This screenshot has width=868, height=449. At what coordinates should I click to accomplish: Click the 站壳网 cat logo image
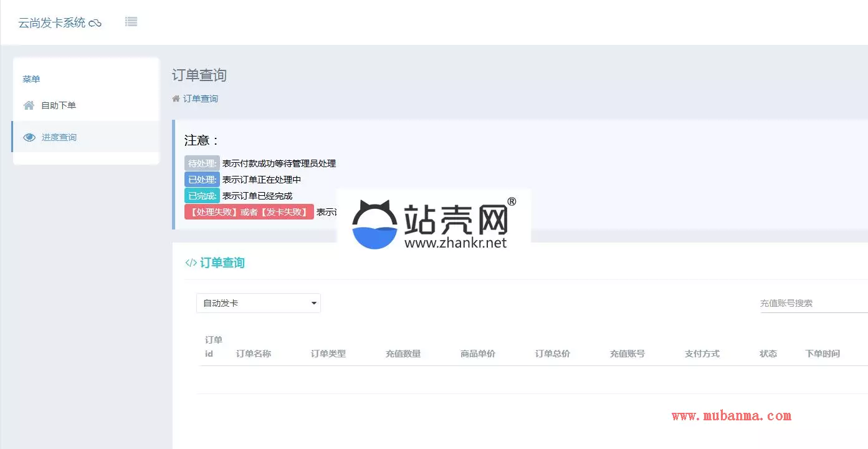pos(375,224)
